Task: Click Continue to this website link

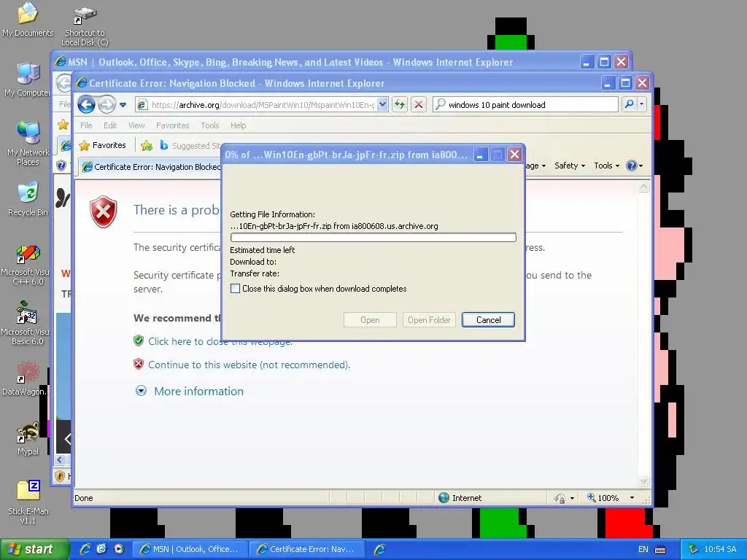Action: tap(249, 365)
